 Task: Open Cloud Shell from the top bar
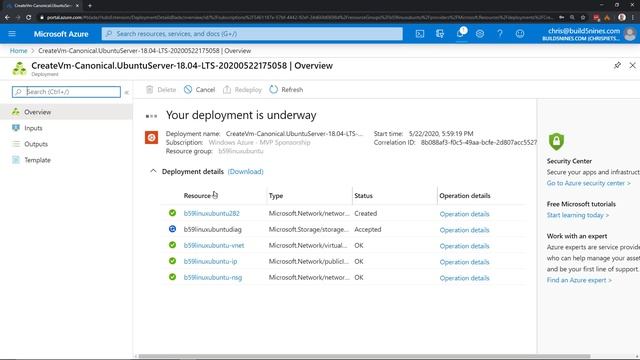(x=420, y=34)
